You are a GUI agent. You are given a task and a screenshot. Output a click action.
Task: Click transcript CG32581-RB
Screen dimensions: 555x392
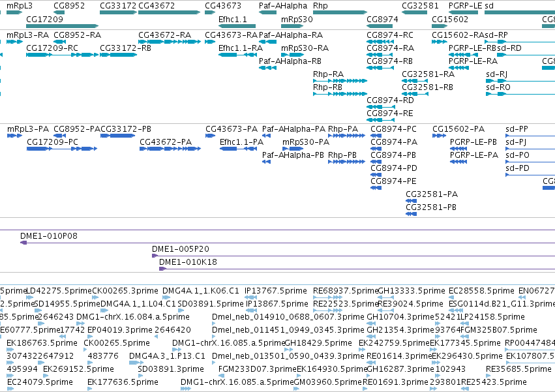[428, 87]
